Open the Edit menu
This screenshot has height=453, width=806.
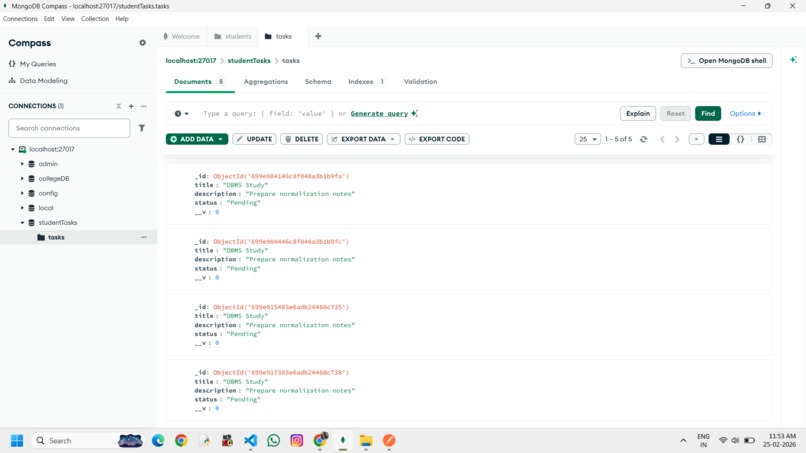click(x=49, y=19)
